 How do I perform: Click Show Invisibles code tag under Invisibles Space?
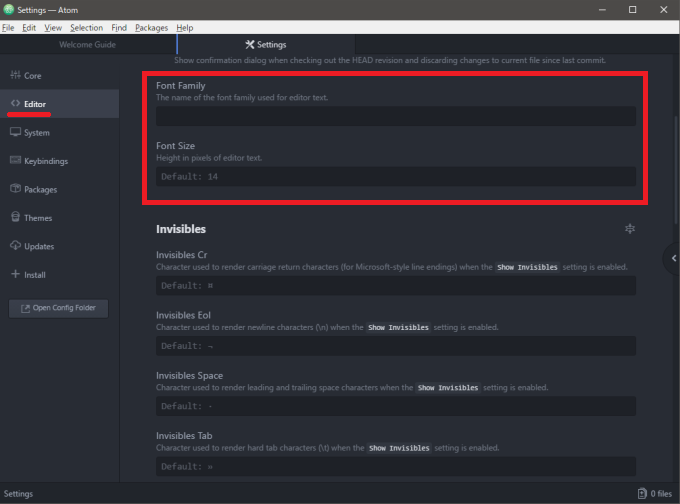pyautogui.click(x=448, y=388)
